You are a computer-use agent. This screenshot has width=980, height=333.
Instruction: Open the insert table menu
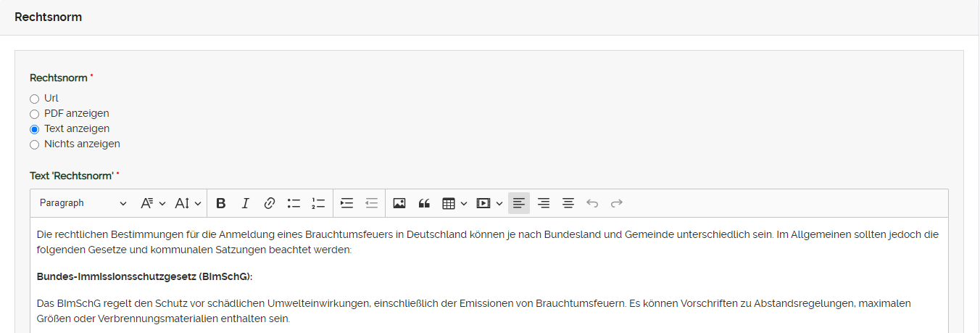[454, 203]
